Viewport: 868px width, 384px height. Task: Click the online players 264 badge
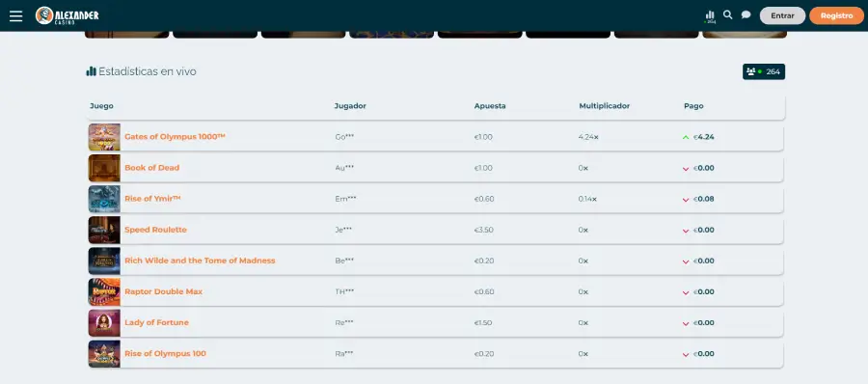pyautogui.click(x=764, y=71)
